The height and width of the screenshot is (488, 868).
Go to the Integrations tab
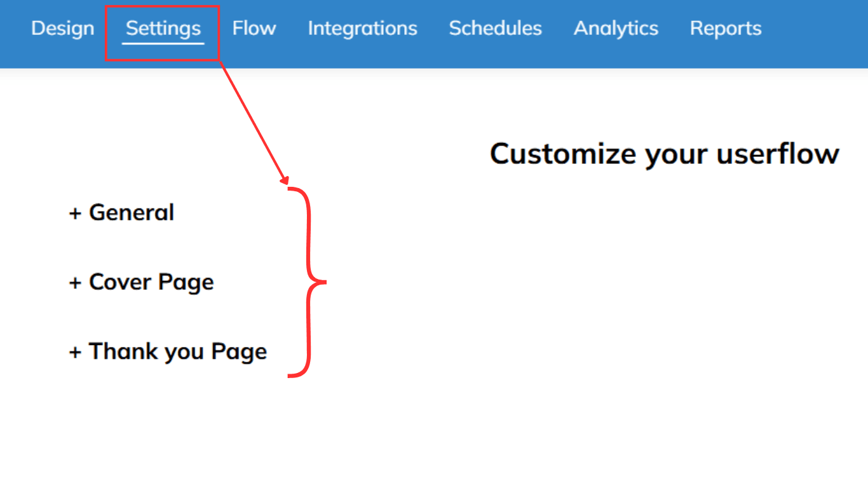pyautogui.click(x=362, y=29)
